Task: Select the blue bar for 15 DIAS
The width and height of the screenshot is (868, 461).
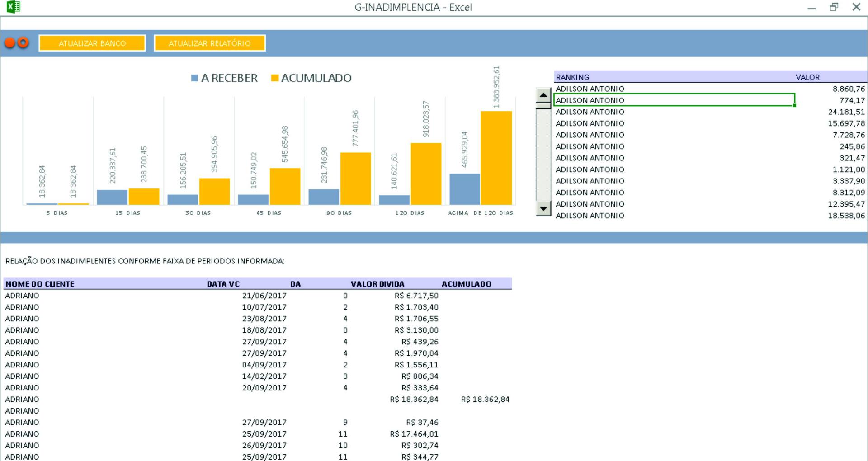Action: pos(112,197)
